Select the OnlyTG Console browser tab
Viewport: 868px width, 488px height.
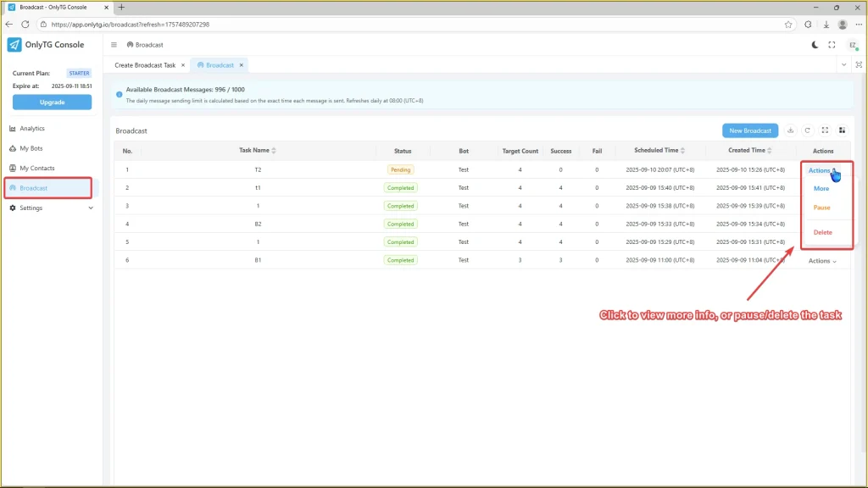[58, 7]
